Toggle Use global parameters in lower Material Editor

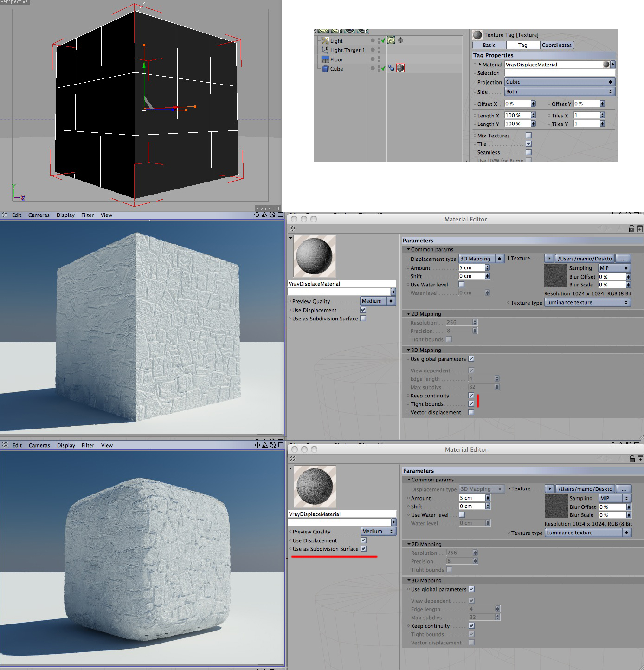tap(472, 589)
